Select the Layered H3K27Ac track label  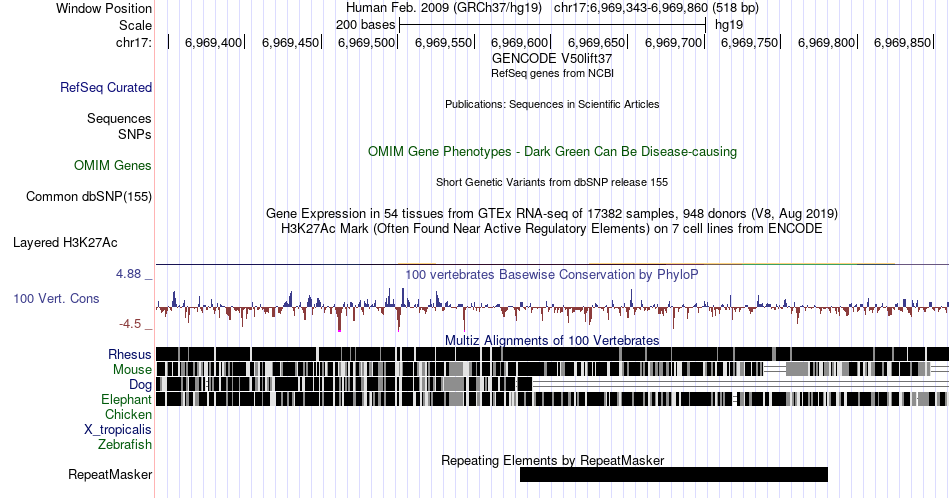pyautogui.click(x=65, y=242)
